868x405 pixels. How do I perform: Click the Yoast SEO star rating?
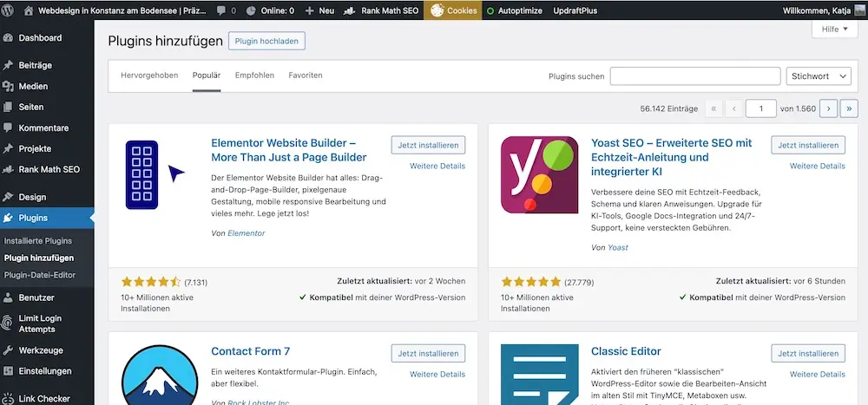531,282
